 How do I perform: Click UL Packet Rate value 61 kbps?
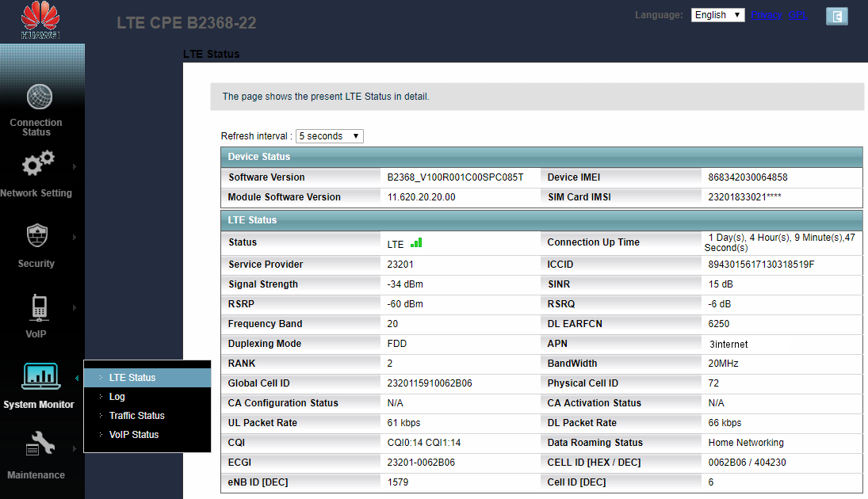tap(403, 423)
